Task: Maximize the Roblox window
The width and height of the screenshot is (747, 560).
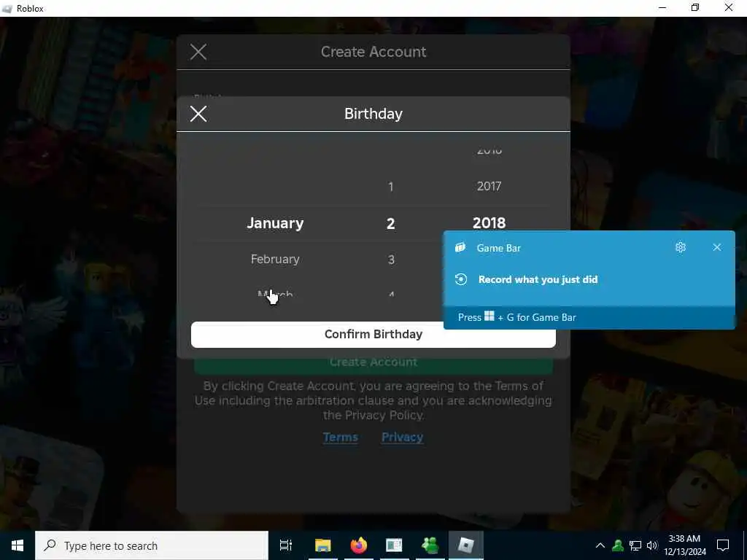Action: tap(695, 7)
